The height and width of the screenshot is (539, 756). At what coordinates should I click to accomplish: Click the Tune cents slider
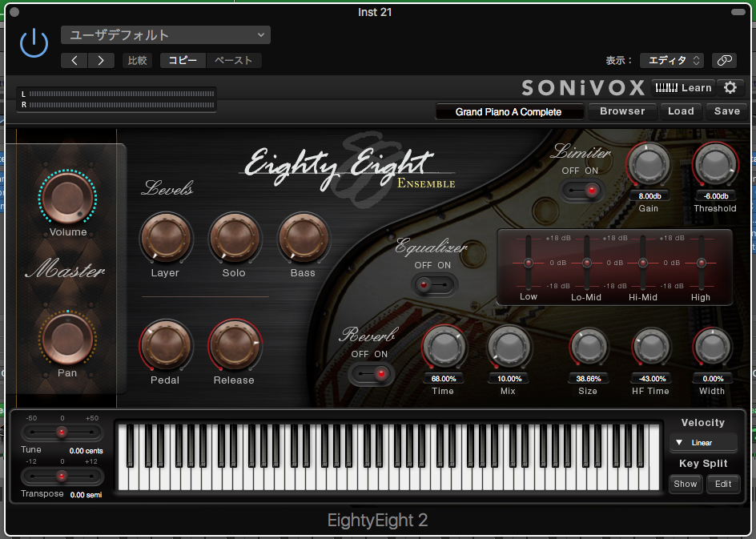point(62,432)
